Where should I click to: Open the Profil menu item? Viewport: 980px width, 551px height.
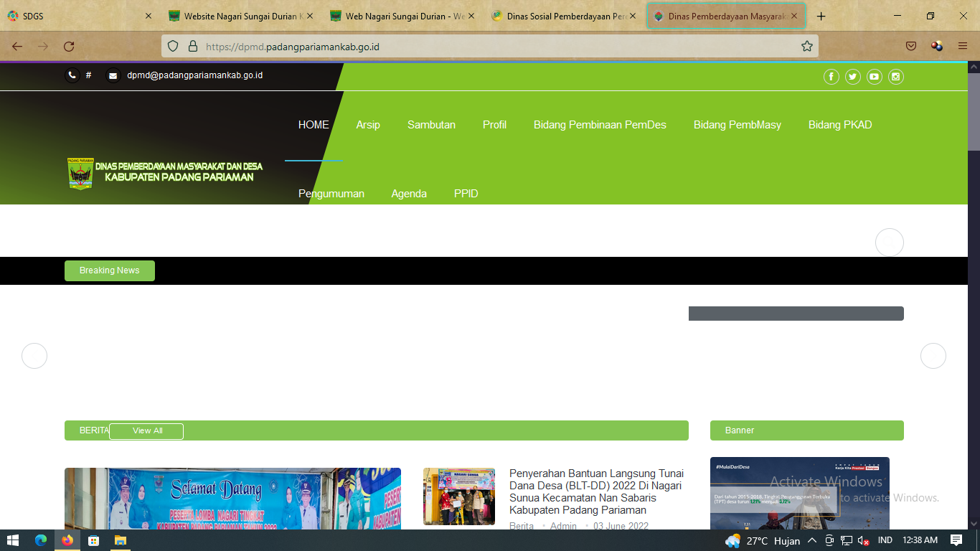point(494,125)
